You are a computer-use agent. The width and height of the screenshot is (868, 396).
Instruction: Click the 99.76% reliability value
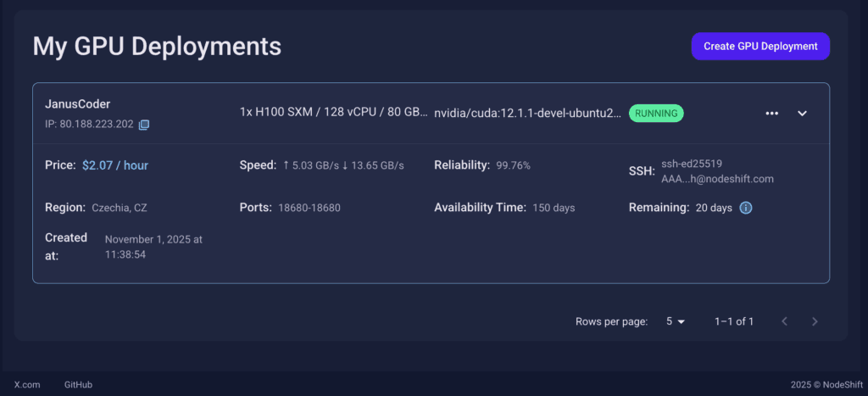pos(514,165)
